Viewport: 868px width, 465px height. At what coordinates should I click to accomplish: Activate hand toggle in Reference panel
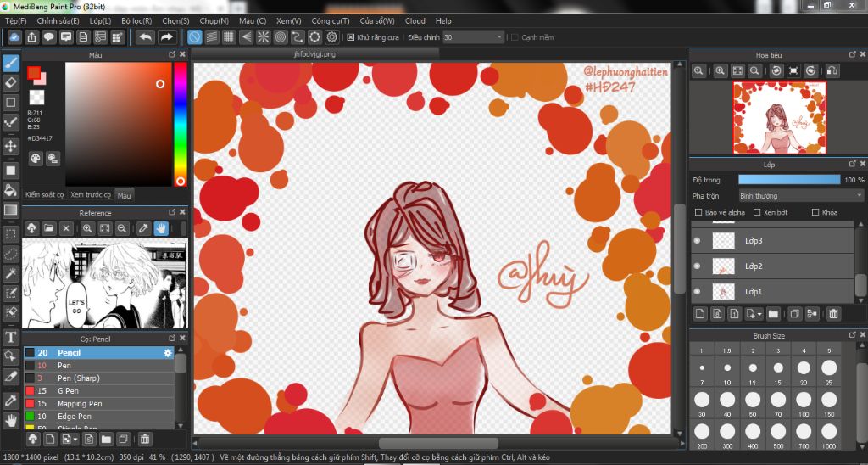[x=161, y=228]
